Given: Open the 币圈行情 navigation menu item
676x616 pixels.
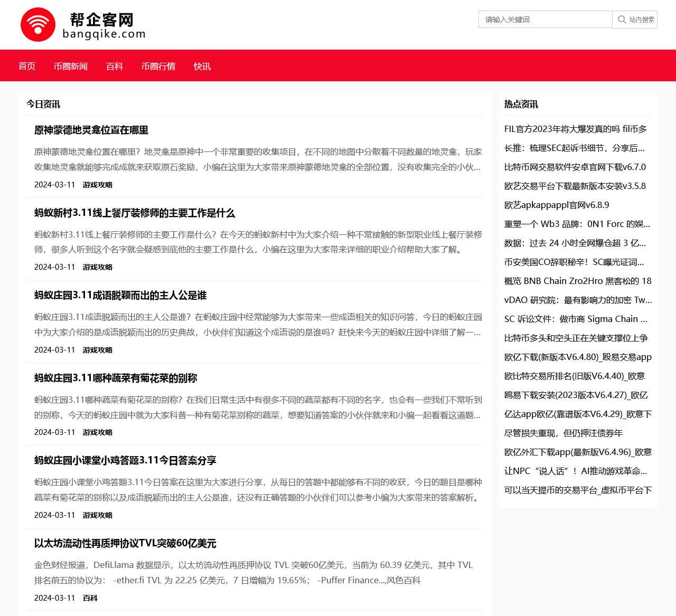Looking at the screenshot, I should [159, 65].
